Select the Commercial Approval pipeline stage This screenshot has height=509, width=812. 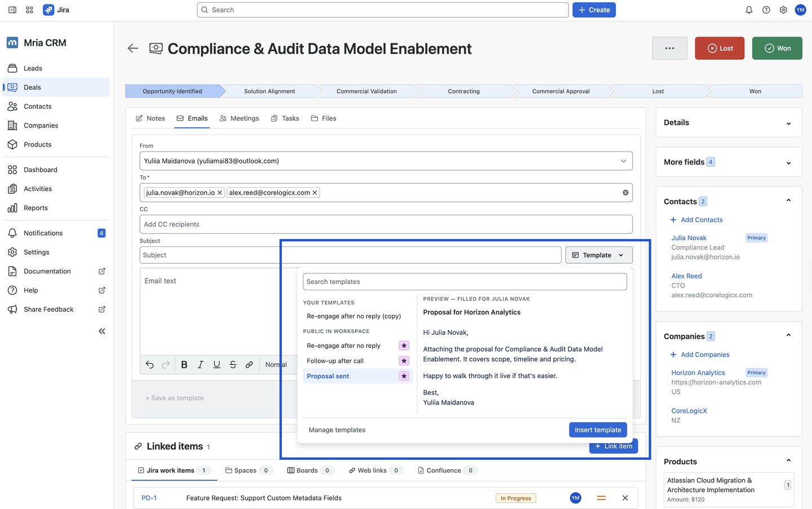pos(561,91)
